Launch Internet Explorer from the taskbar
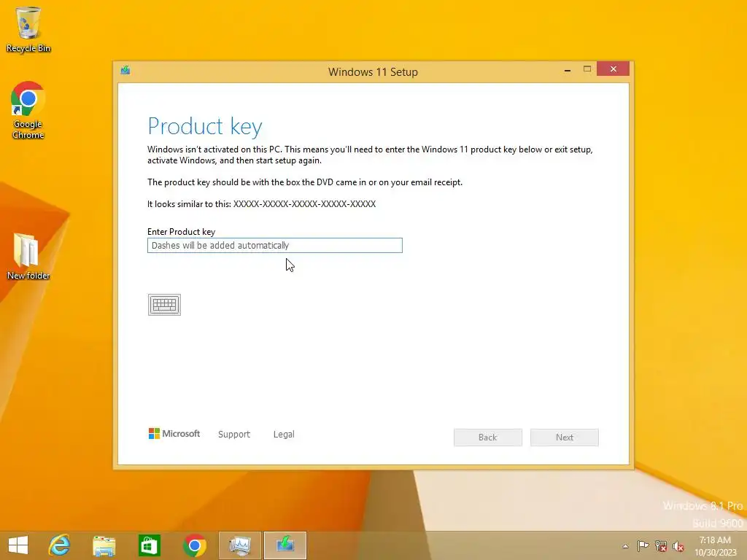747x560 pixels. point(60,545)
